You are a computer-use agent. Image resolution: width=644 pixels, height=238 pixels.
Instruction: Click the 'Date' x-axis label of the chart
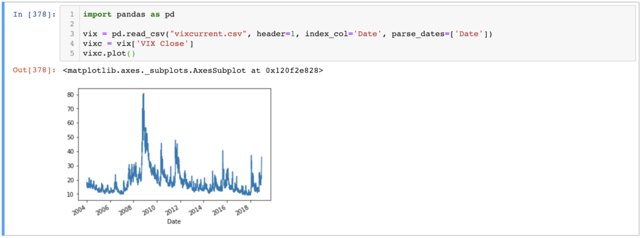[x=174, y=221]
